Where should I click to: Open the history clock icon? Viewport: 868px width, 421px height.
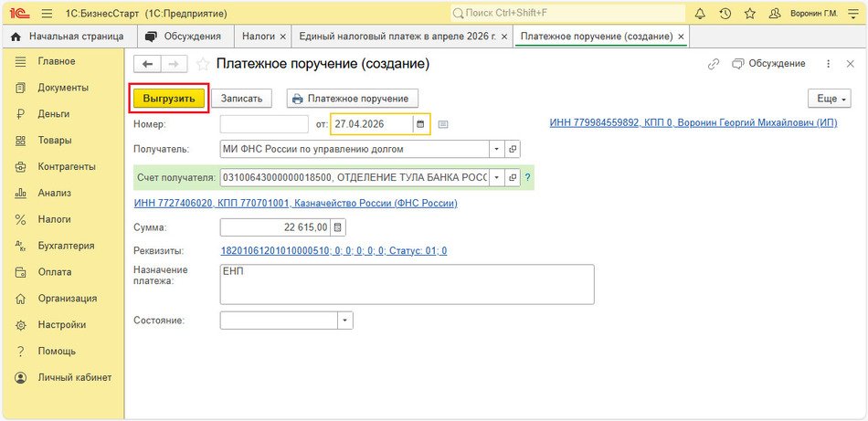tap(725, 14)
